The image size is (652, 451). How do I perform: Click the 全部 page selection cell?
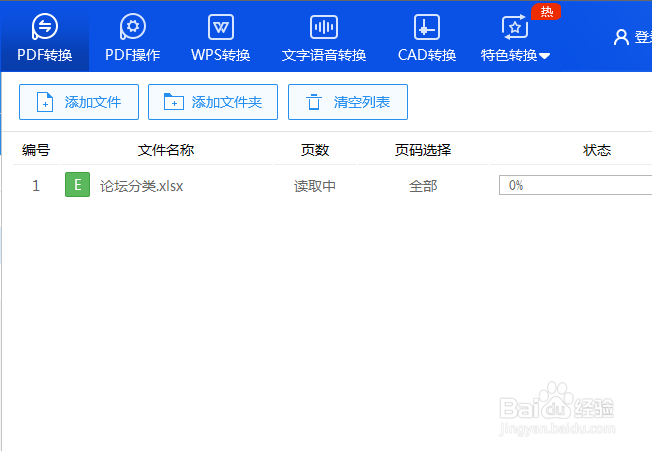pyautogui.click(x=423, y=186)
